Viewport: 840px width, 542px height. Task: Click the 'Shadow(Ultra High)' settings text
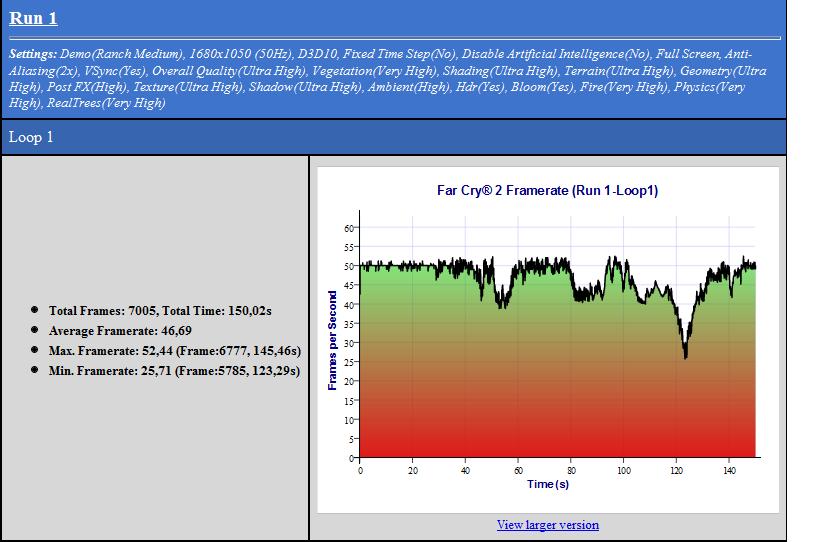click(305, 87)
